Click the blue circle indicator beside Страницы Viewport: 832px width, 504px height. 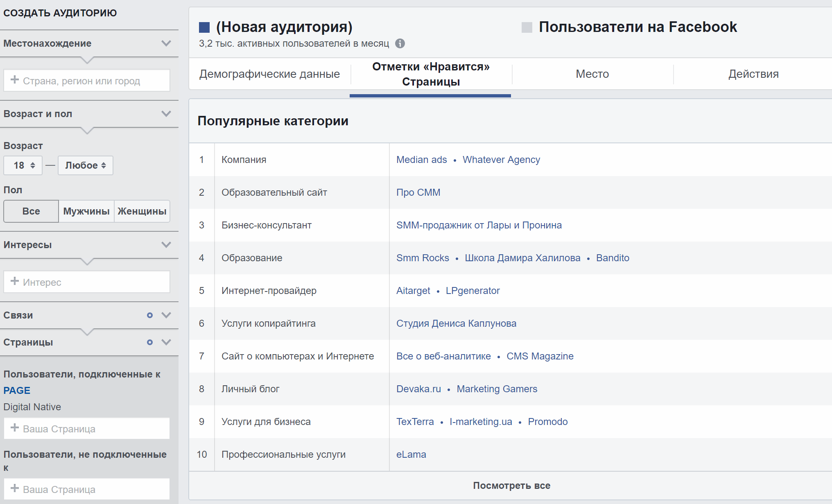[150, 342]
